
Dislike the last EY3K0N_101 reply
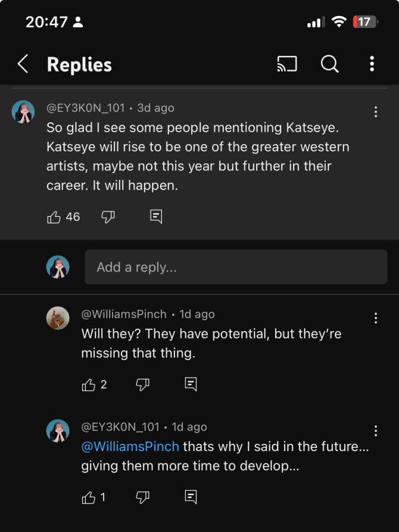[x=142, y=497]
